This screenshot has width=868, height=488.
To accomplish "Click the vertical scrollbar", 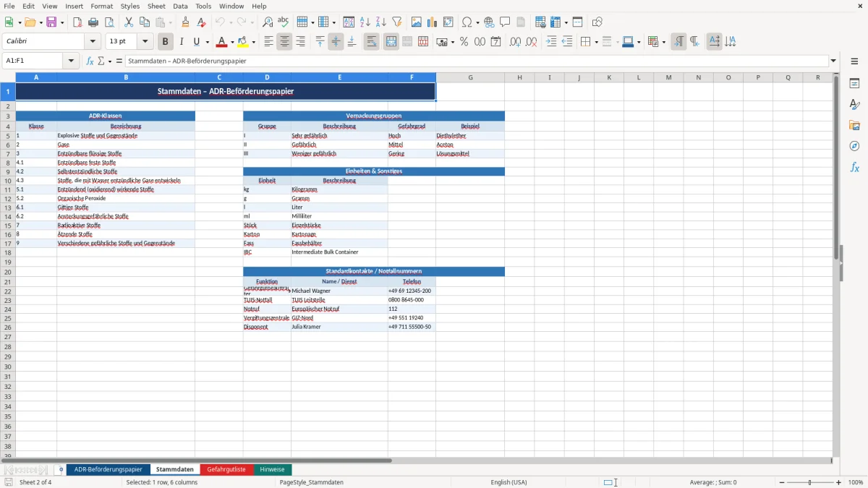I will (x=836, y=265).
